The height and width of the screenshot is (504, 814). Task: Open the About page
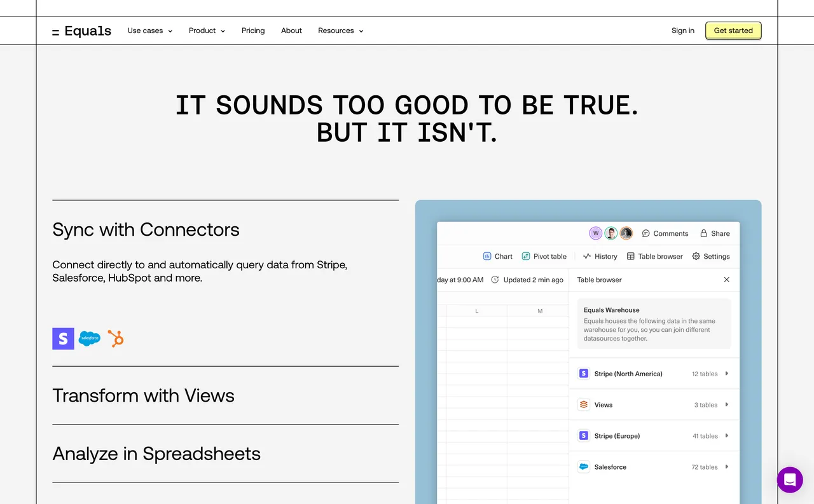pos(291,31)
